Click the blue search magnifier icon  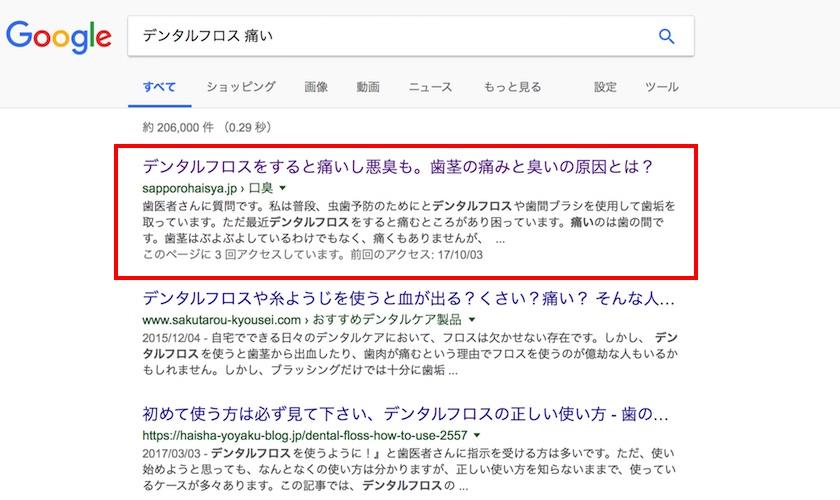pyautogui.click(x=666, y=36)
